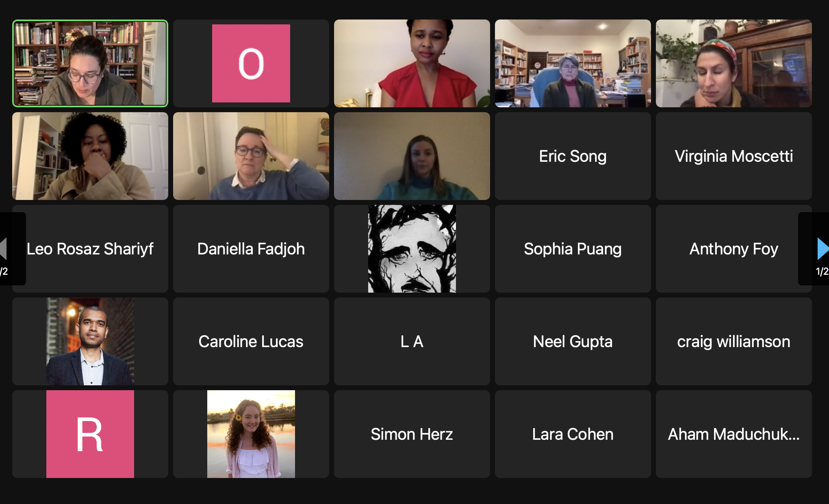
Task: Select Anthony Foy's tile
Action: [734, 249]
